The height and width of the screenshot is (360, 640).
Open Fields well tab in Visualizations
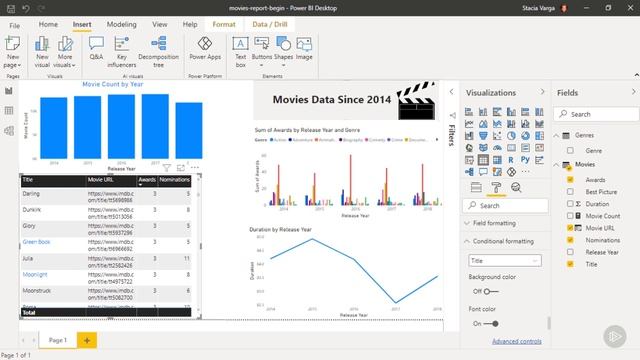pyautogui.click(x=476, y=187)
